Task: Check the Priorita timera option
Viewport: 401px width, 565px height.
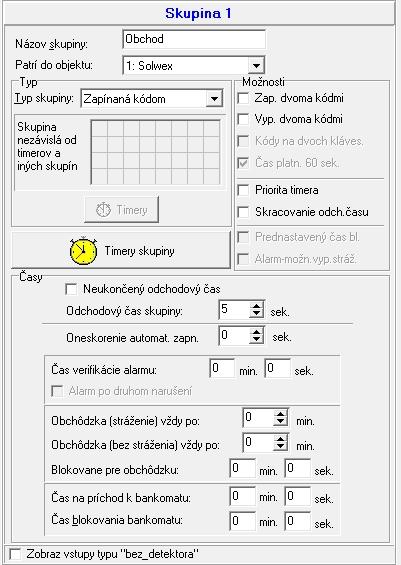Action: coord(244,190)
